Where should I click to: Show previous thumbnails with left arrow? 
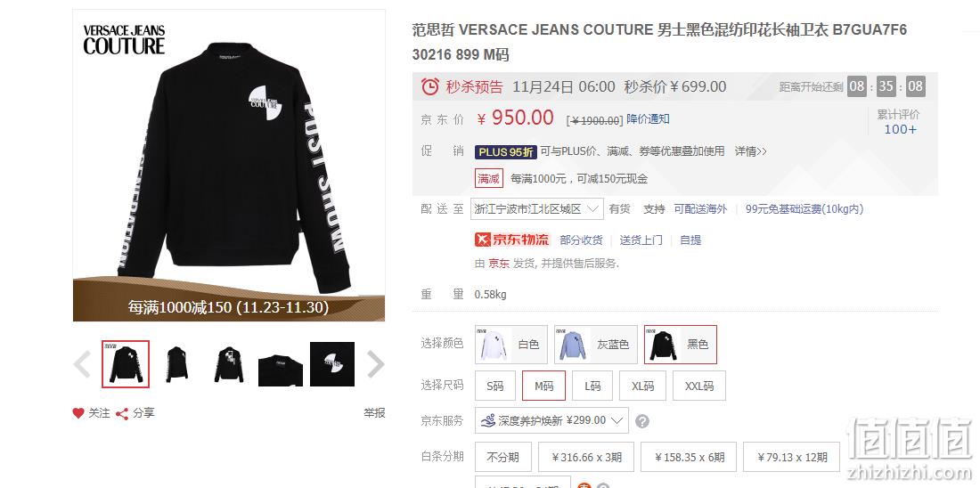pos(82,364)
